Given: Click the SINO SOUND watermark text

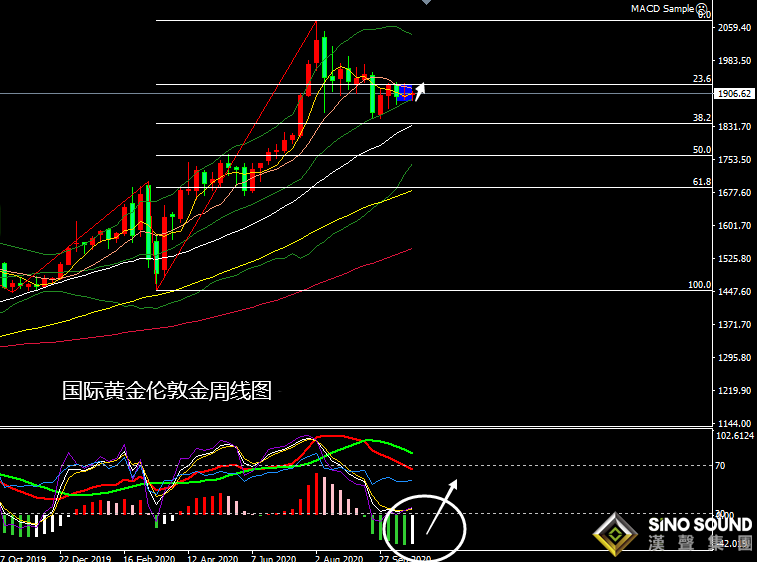Looking at the screenshot, I should click(x=699, y=524).
